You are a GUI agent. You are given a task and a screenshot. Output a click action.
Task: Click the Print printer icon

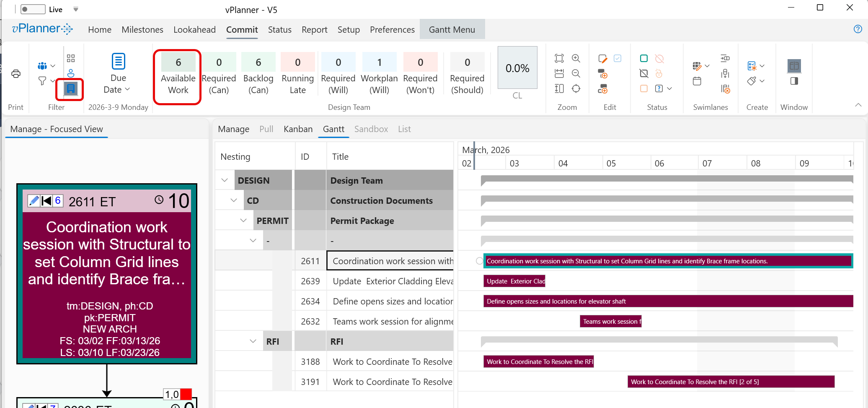pyautogui.click(x=16, y=74)
